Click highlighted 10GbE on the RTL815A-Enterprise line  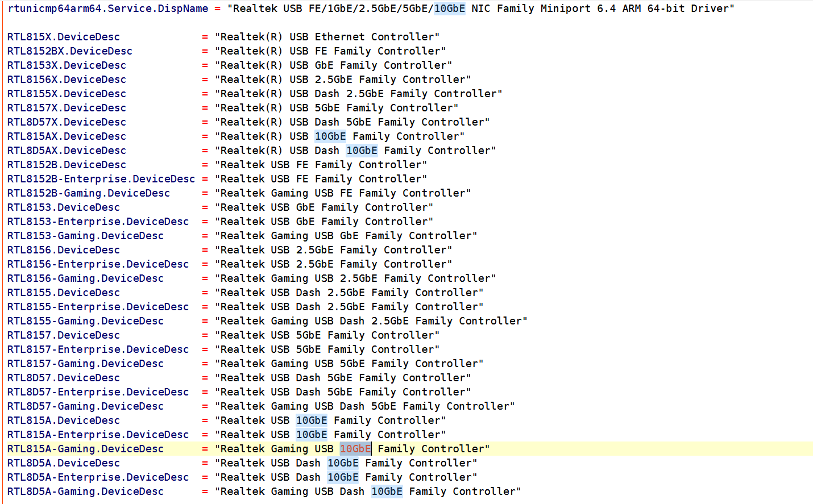click(312, 435)
